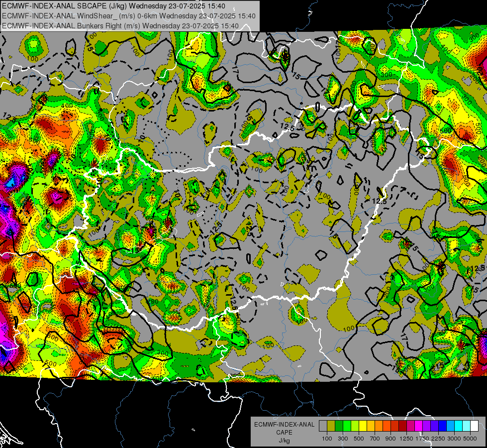The image size is (487, 448).
Task: Click the 700 value on the legend scale
Action: [x=375, y=439]
